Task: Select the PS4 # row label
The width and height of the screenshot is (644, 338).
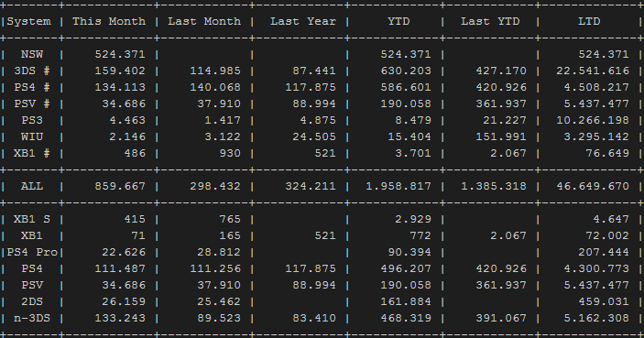Action: pos(32,87)
